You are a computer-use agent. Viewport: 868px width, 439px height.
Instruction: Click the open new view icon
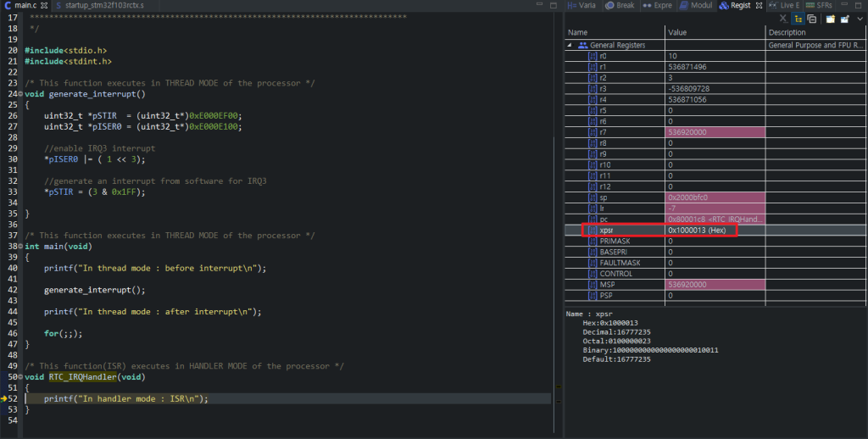[829, 19]
